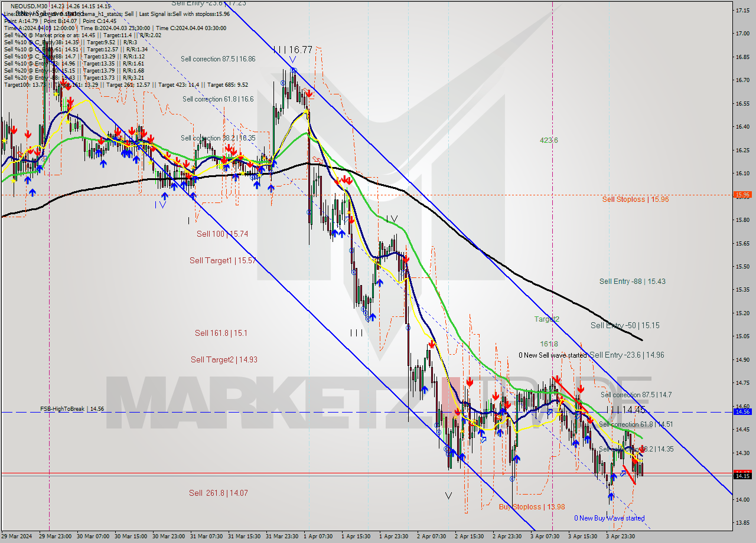This screenshot has height=543, width=756.
Task: Select the 'Sell 100 | 15.74' label
Action: 222,234
